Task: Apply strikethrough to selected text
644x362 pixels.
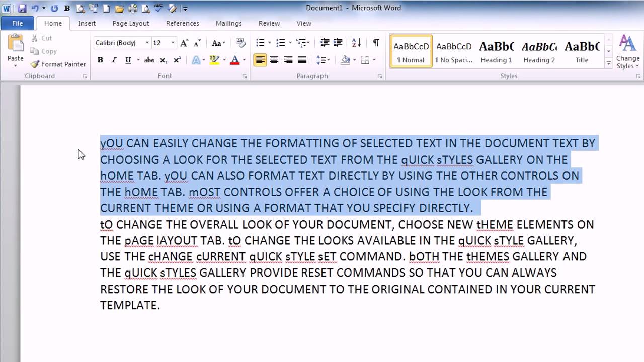Action: (x=149, y=60)
